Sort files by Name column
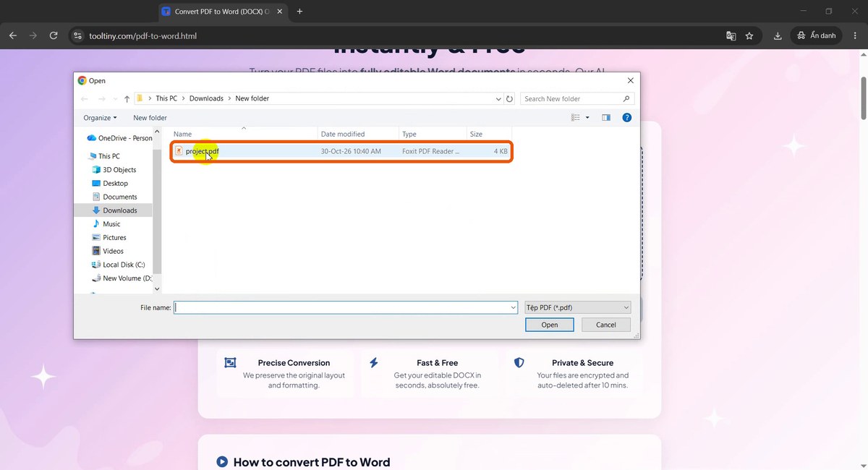The width and height of the screenshot is (868, 470). (244, 134)
